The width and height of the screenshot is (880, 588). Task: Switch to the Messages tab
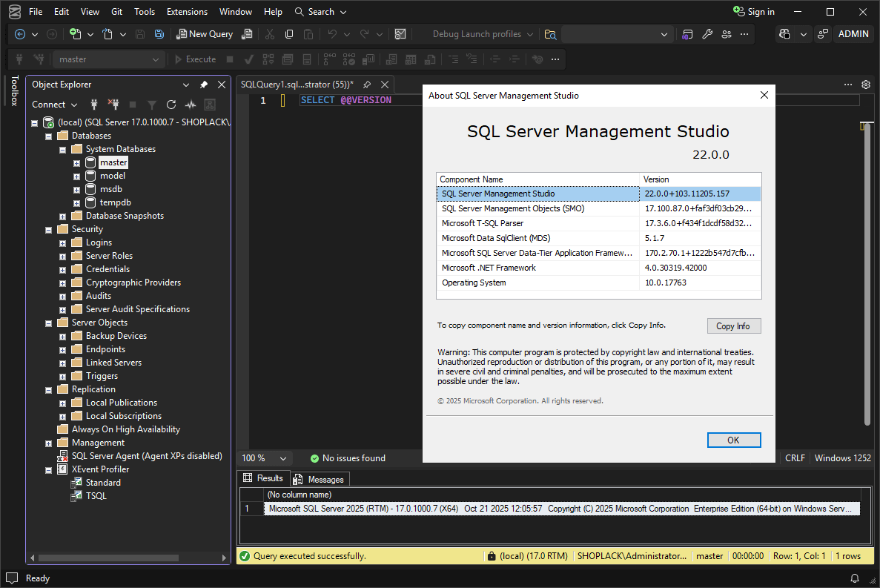[319, 479]
